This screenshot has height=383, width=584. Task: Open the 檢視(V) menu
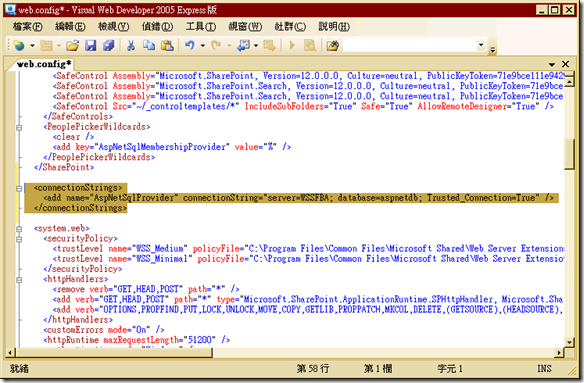click(114, 26)
